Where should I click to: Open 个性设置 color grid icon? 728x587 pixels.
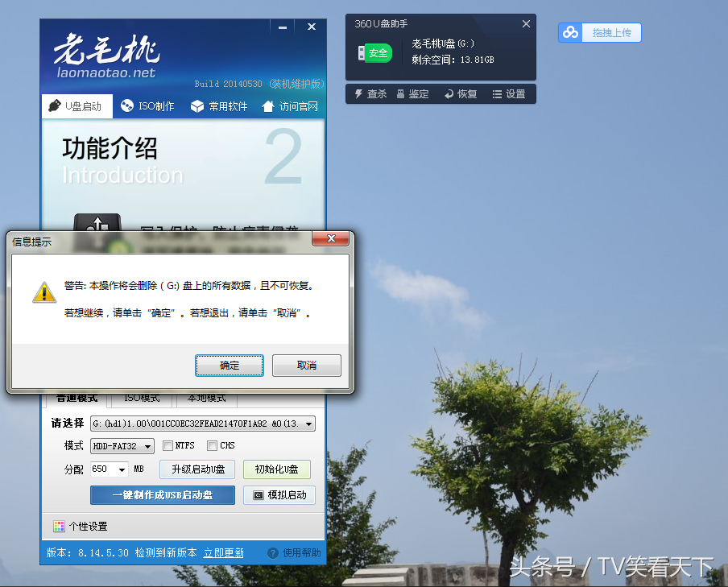coord(59,526)
